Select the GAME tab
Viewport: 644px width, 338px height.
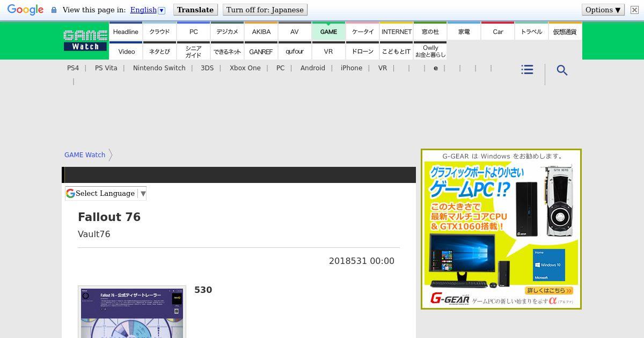click(x=328, y=31)
